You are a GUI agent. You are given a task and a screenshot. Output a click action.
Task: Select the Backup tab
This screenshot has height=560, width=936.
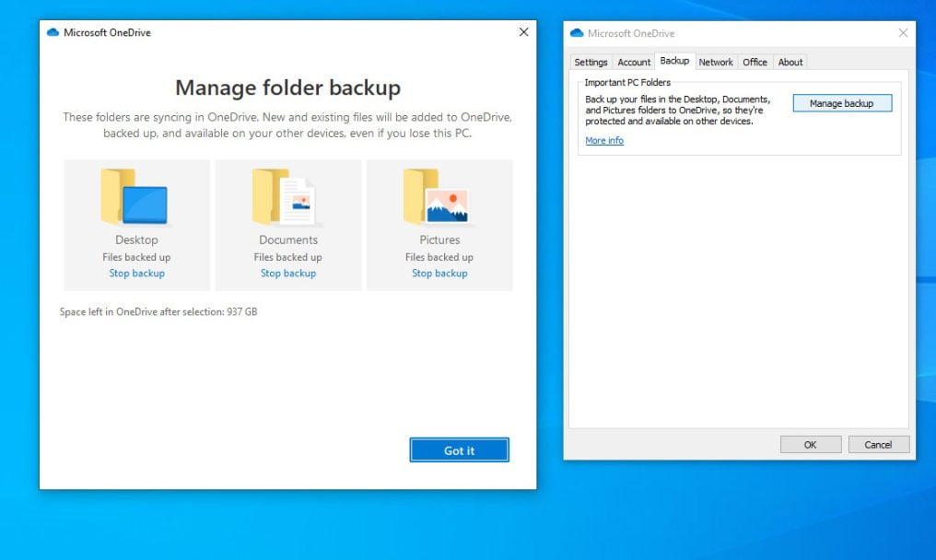coord(674,62)
